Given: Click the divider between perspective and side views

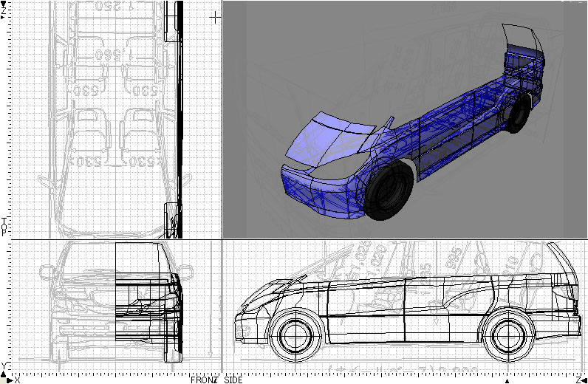Looking at the screenshot, I should (405, 239).
